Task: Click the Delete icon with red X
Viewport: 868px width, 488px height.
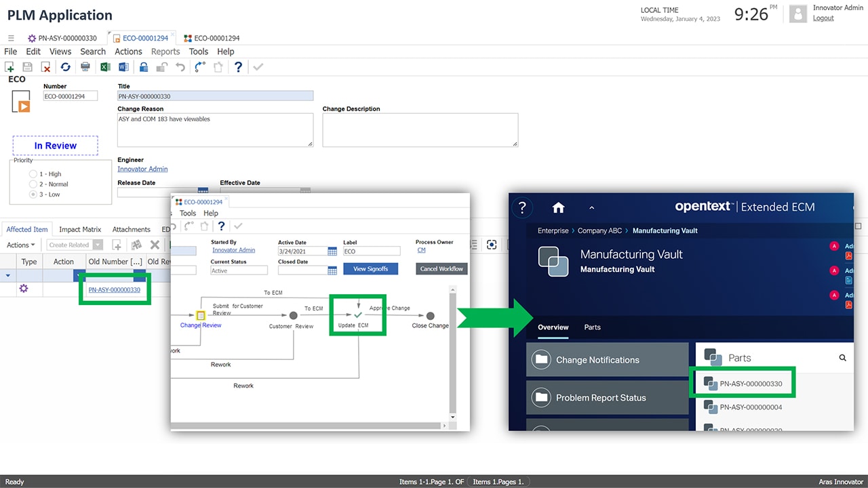Action: (46, 67)
